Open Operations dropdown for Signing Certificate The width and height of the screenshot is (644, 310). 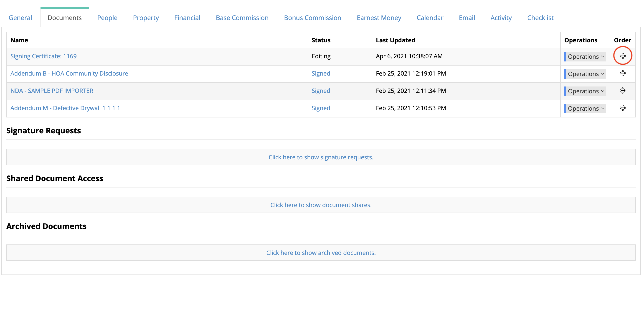585,56
